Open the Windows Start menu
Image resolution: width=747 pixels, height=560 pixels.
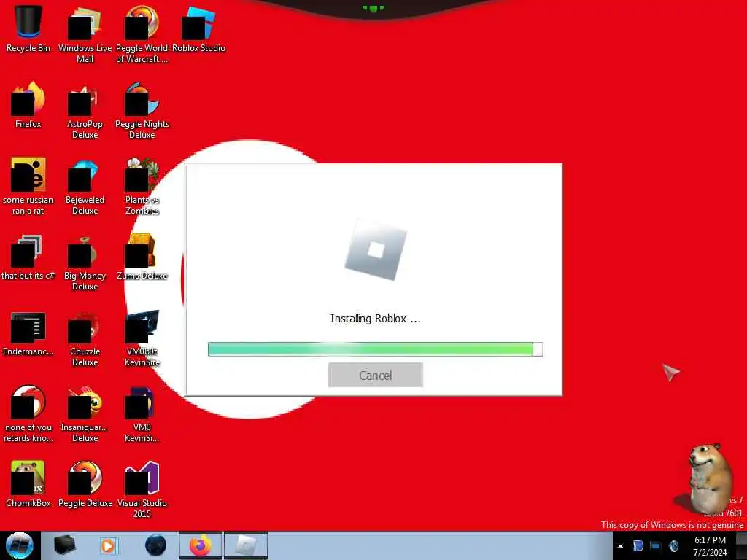click(x=20, y=545)
